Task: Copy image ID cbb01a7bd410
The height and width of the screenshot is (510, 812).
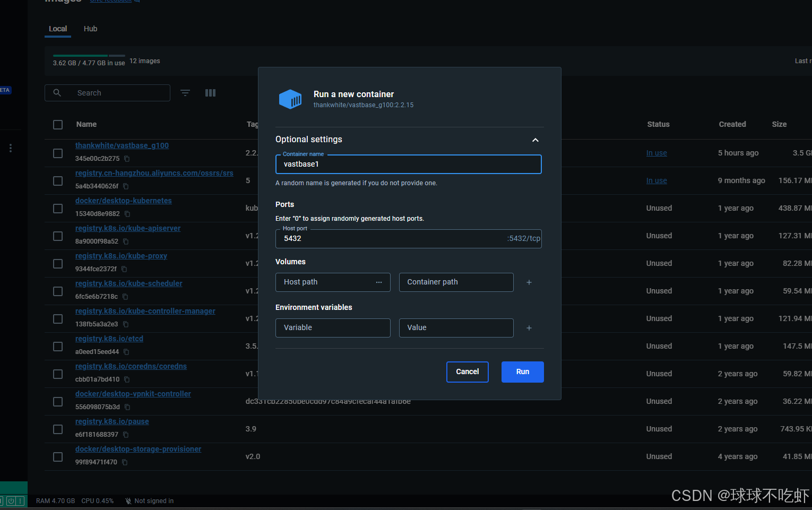Action: click(127, 379)
